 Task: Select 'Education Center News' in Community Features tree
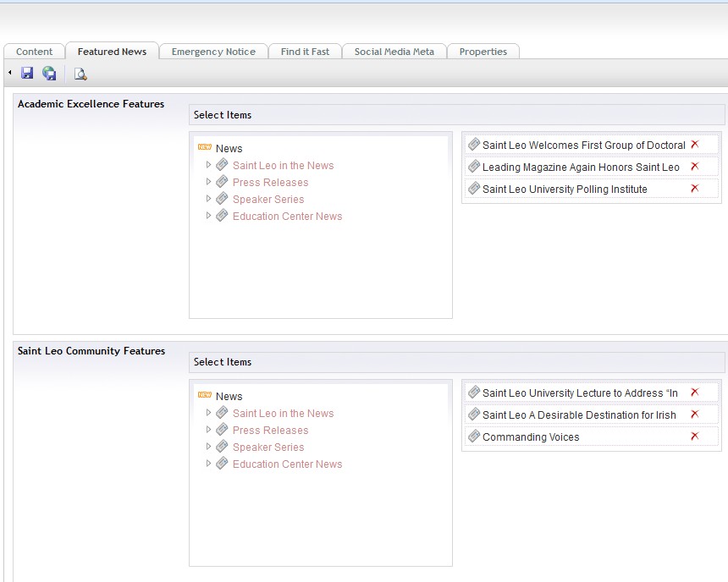click(x=288, y=464)
